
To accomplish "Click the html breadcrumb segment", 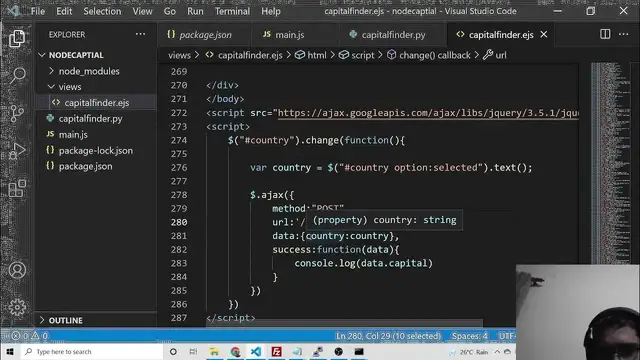I will point(311,55).
